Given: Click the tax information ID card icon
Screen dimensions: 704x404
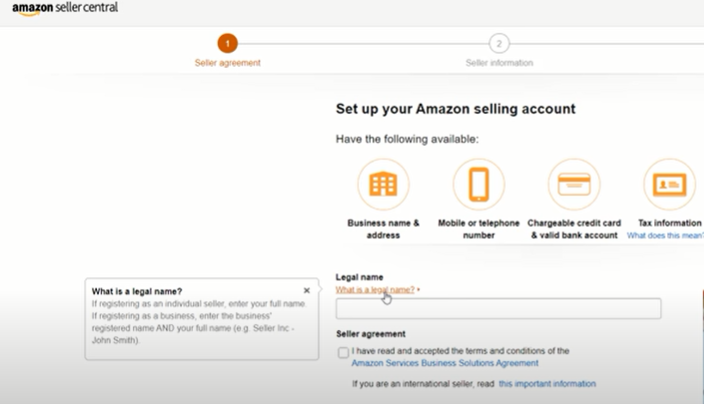Looking at the screenshot, I should pyautogui.click(x=668, y=185).
